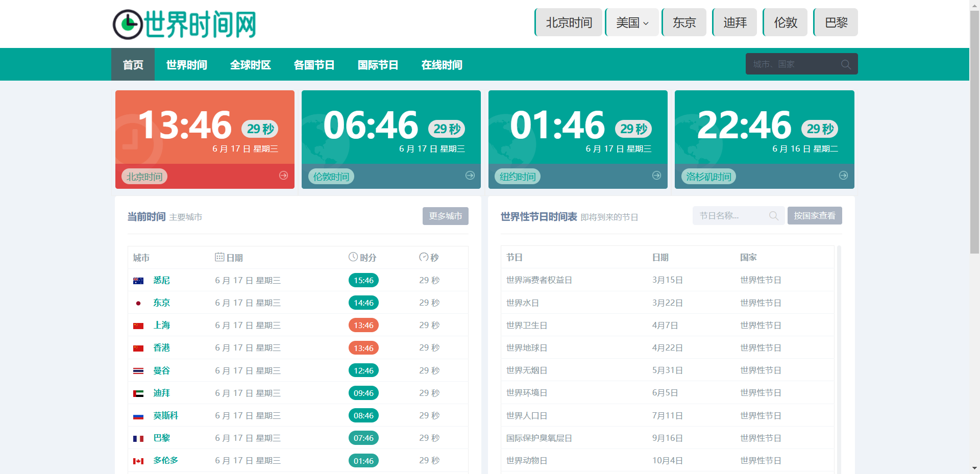This screenshot has width=980, height=474.
Task: Click the 国际保护臭氧层日 holiday row
Action: tap(667, 438)
